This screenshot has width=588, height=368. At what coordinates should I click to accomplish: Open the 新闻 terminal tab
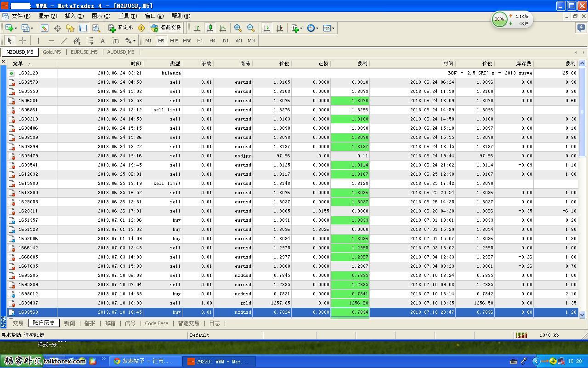69,323
